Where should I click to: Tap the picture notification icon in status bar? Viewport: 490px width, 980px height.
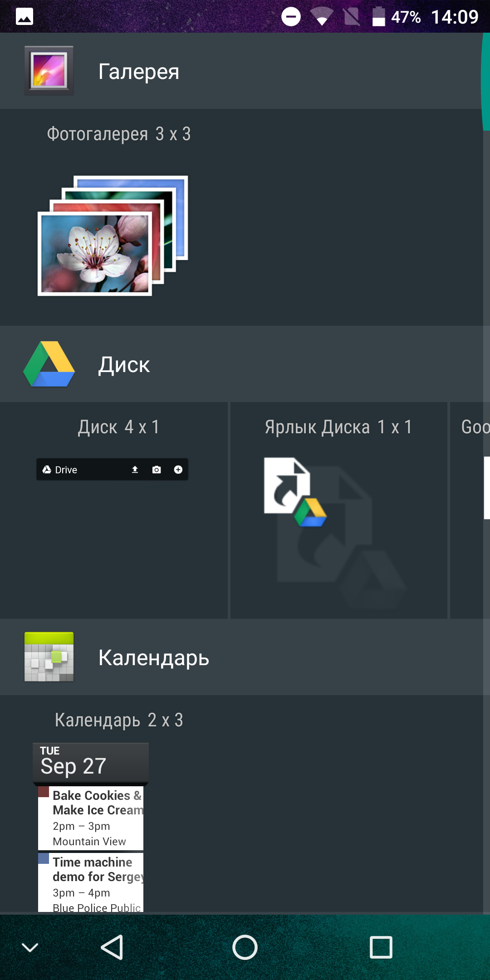click(x=24, y=17)
